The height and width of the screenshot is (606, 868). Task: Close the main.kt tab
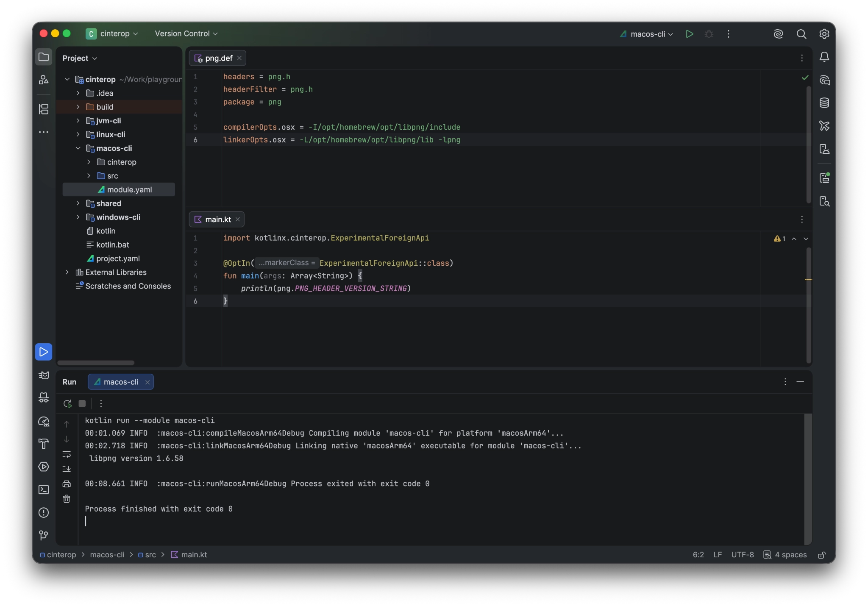point(238,219)
